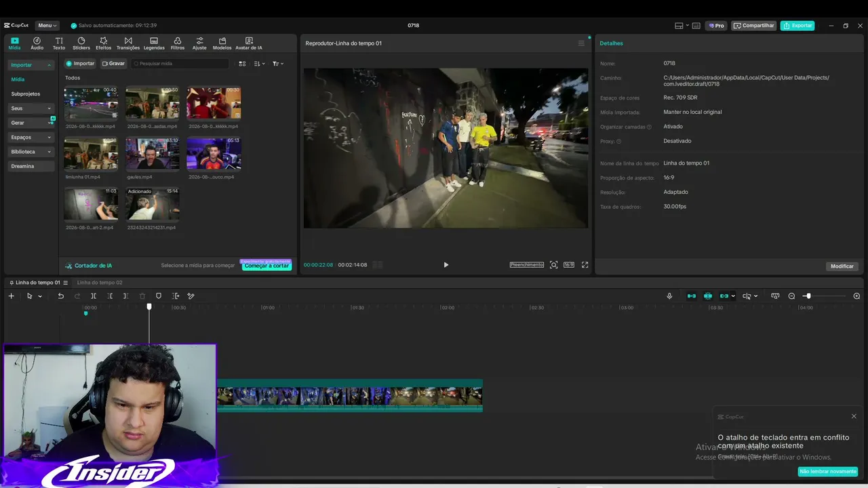Click the Compartilhar button
868x488 pixels.
pyautogui.click(x=754, y=26)
